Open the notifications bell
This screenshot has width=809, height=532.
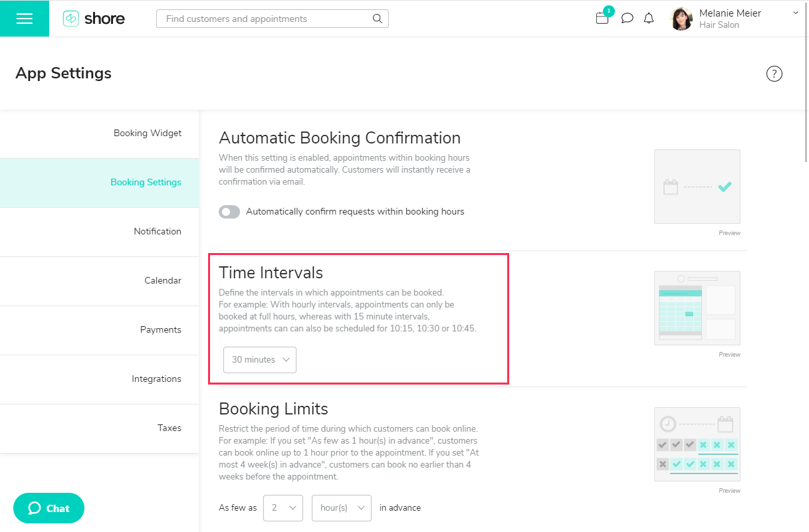coord(649,19)
